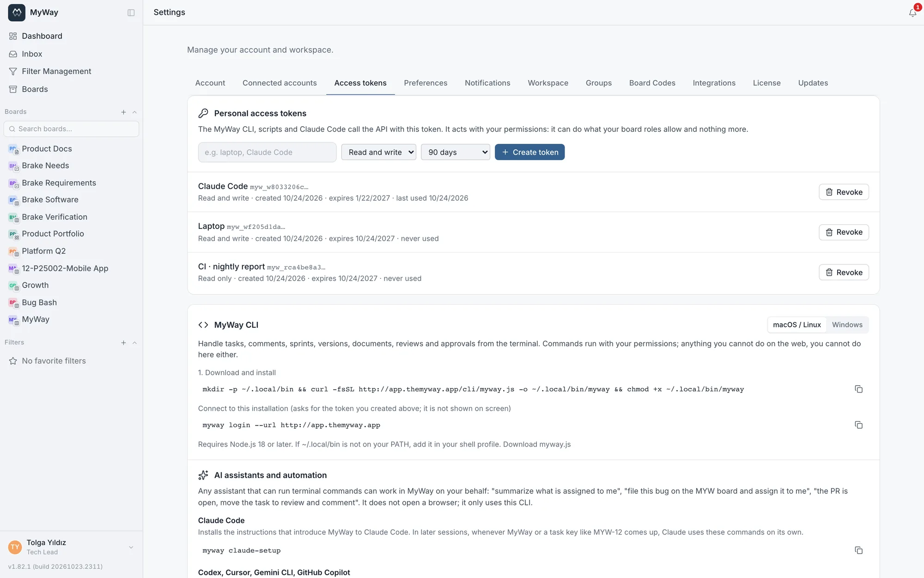Open the Inbox page
924x578 pixels.
[x=32, y=54]
